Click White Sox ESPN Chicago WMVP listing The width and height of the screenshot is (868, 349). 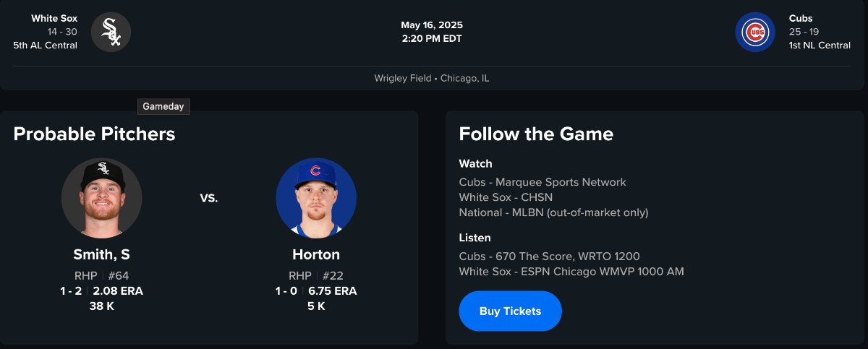pyautogui.click(x=571, y=272)
